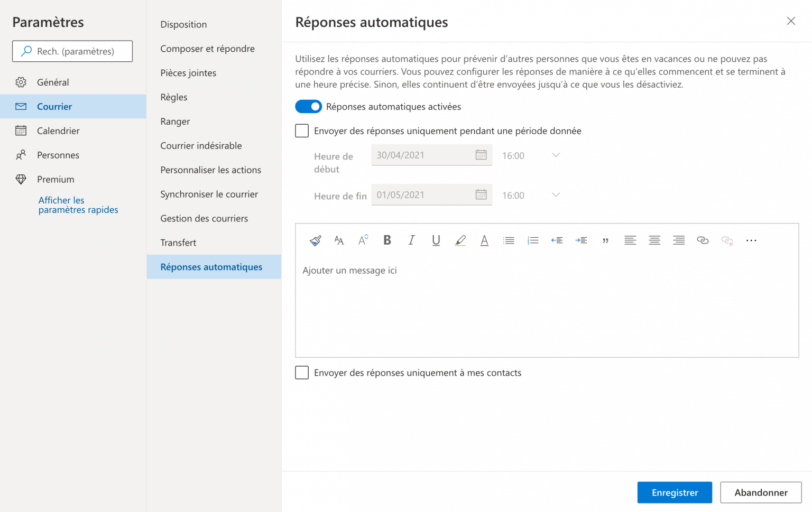
Task: Click the Enregistrer button
Action: 675,492
